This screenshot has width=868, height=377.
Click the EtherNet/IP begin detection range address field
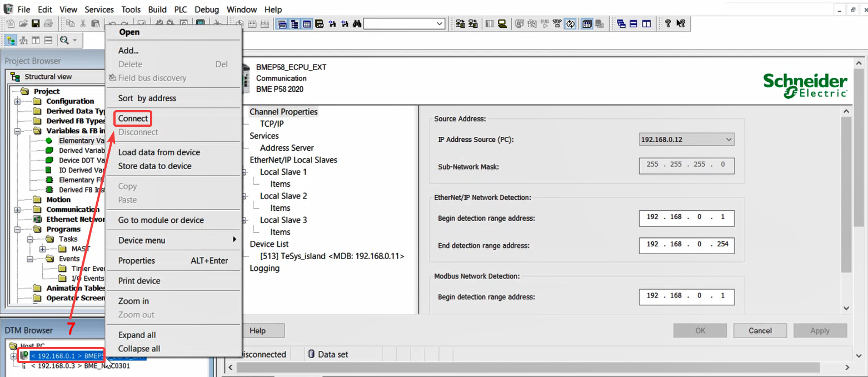point(687,218)
